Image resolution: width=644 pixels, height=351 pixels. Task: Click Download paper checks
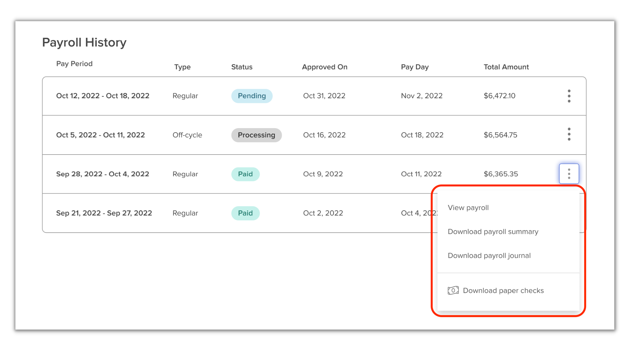(x=503, y=290)
